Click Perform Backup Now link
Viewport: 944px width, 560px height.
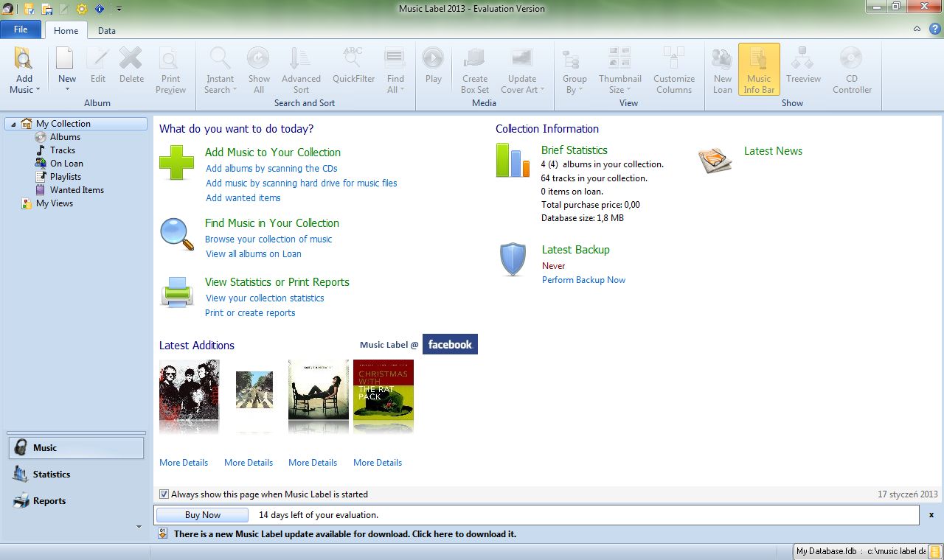[x=583, y=280]
